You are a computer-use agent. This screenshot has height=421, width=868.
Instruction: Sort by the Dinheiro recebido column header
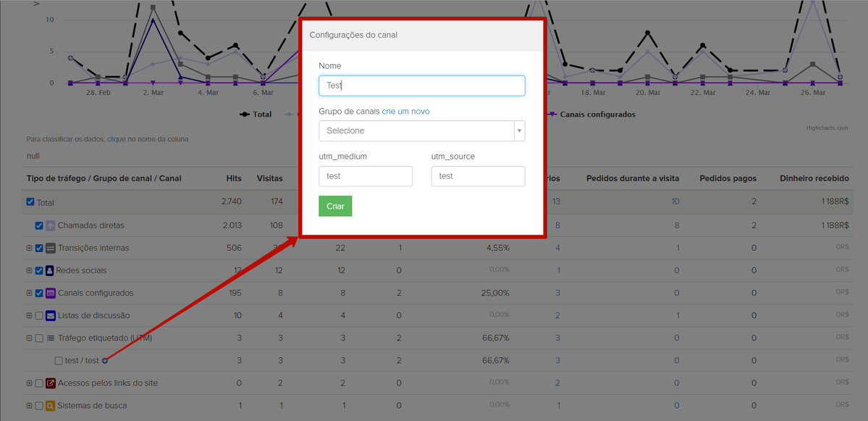(814, 178)
